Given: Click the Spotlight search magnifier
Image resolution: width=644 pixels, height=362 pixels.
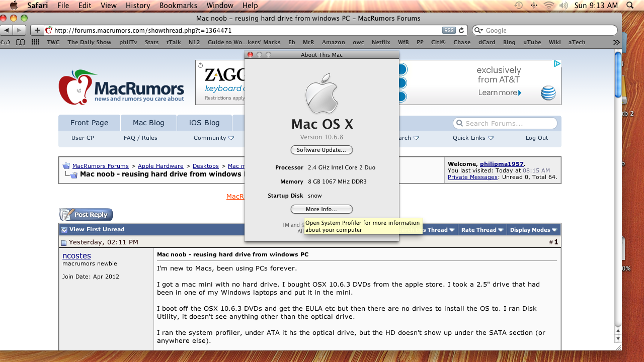Looking at the screenshot, I should (630, 5).
